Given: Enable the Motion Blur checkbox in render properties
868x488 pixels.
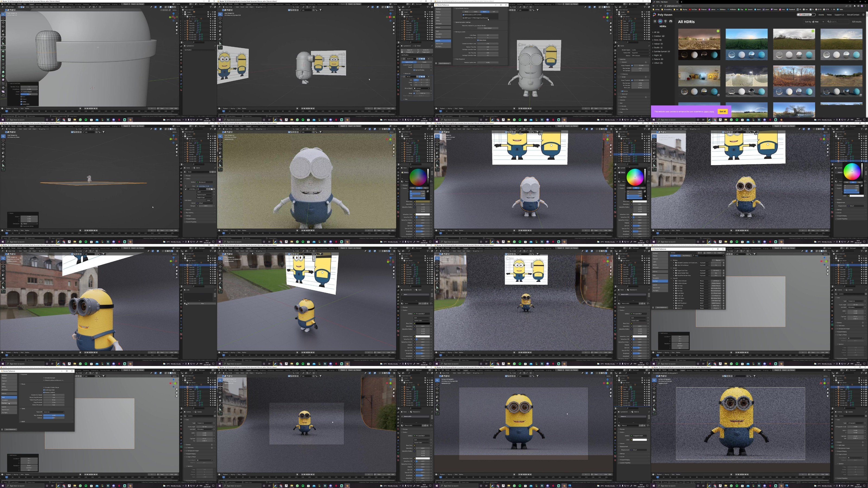Looking at the screenshot, I should (621, 109).
